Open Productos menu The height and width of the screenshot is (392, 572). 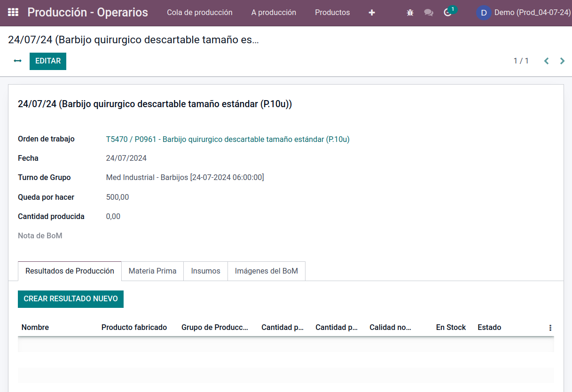pyautogui.click(x=332, y=13)
